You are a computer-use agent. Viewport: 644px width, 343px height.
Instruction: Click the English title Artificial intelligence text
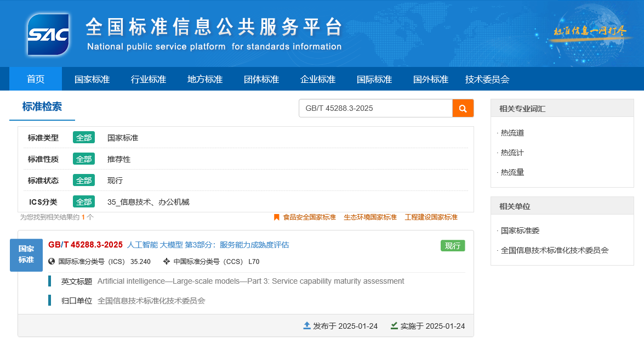coord(250,281)
